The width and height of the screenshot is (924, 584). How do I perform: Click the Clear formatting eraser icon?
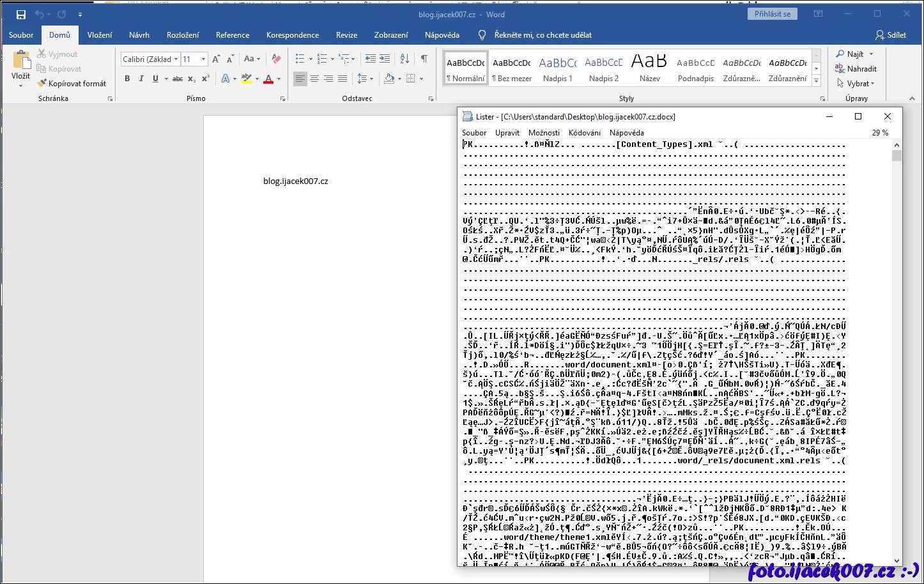click(x=276, y=59)
